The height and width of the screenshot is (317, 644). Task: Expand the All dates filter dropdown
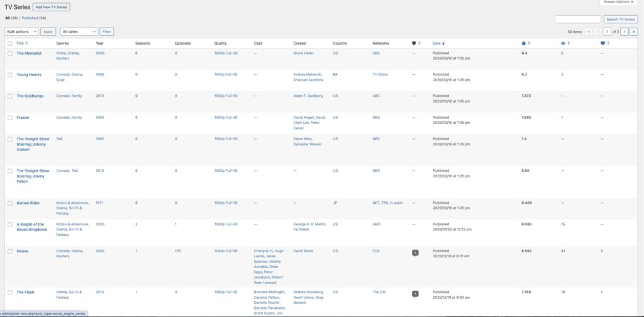point(79,31)
